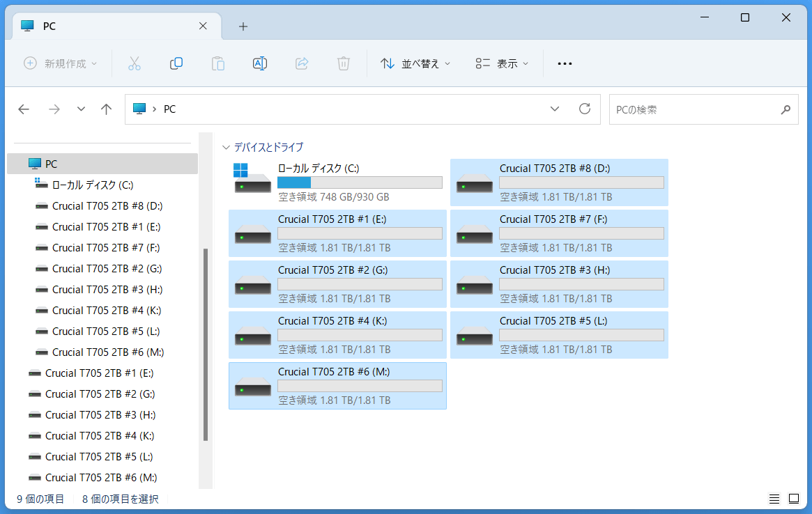Screen dimensions: 812x514
Task: Open the 新規作成 menu
Action: pos(61,63)
